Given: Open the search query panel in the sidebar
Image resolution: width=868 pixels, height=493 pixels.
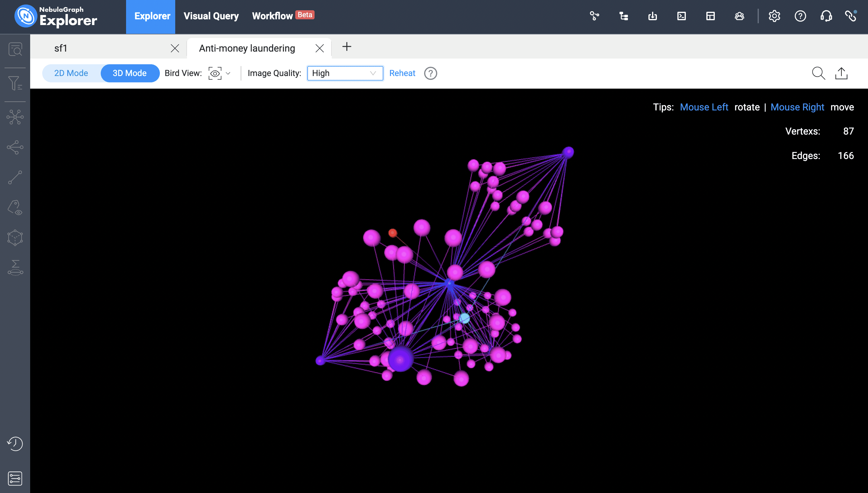Looking at the screenshot, I should pyautogui.click(x=15, y=49).
